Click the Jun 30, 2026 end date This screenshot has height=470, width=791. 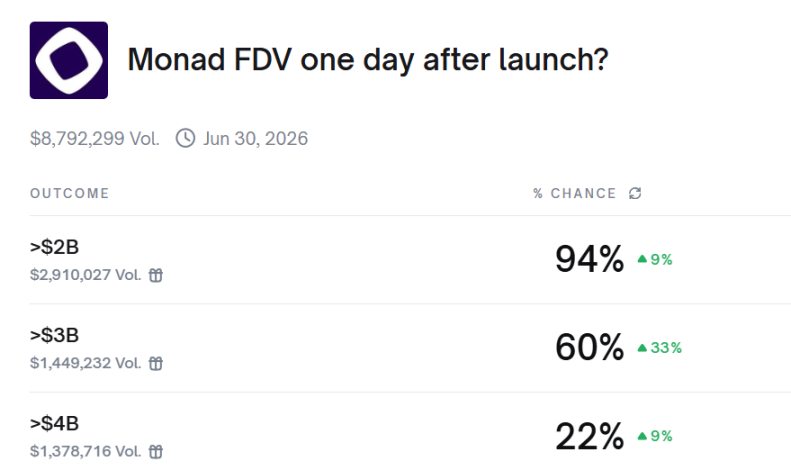pyautogui.click(x=255, y=138)
